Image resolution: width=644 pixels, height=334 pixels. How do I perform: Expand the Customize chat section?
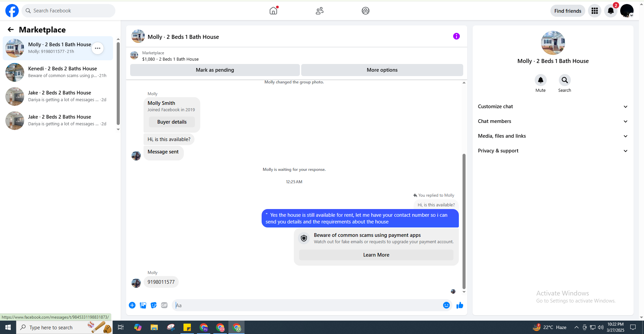click(x=553, y=107)
